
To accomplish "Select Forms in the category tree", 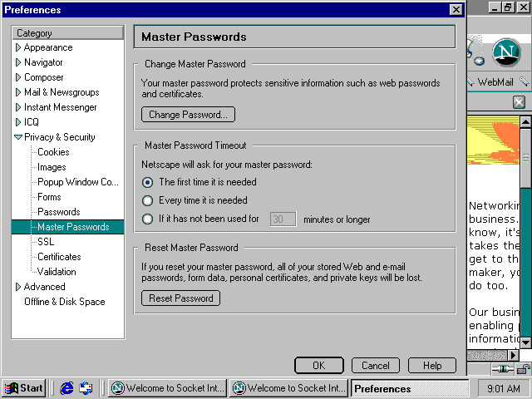I will (x=49, y=197).
